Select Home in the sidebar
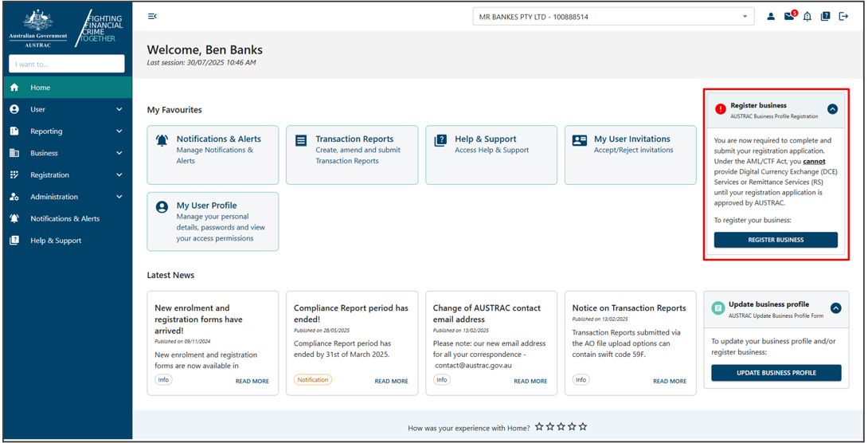 coord(68,88)
